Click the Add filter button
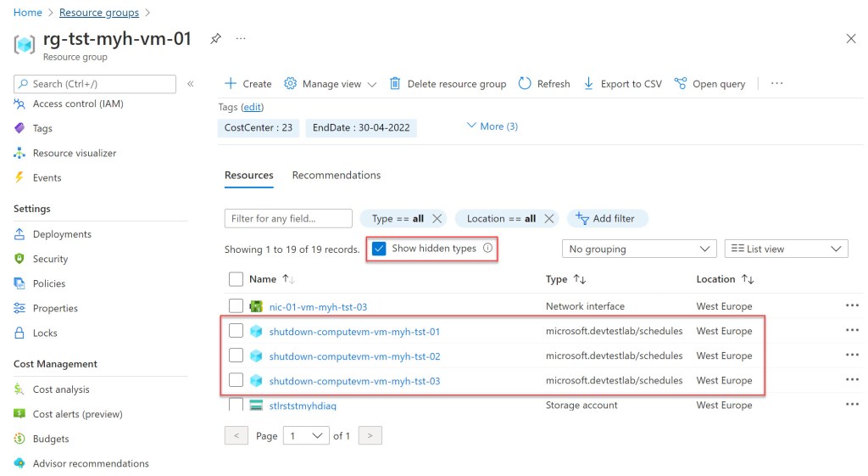The image size is (868, 476). tap(606, 218)
